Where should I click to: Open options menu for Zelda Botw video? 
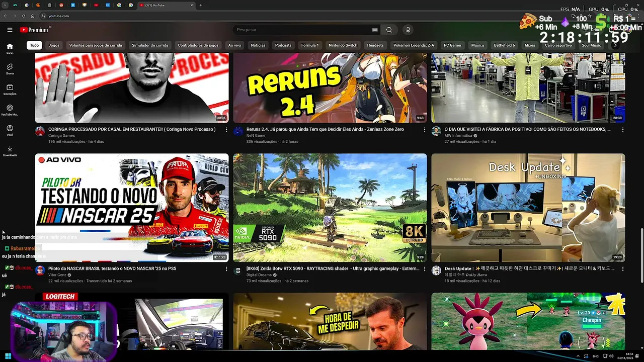point(424,269)
